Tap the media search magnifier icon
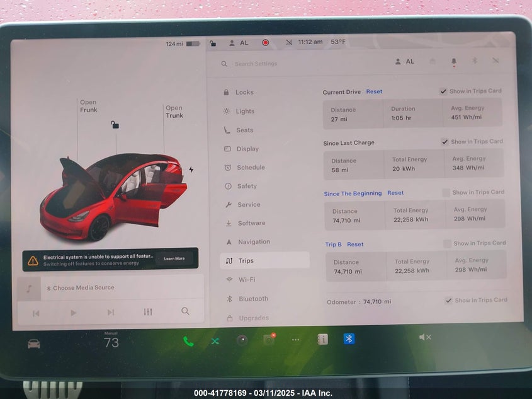532x399 pixels. coord(185,311)
